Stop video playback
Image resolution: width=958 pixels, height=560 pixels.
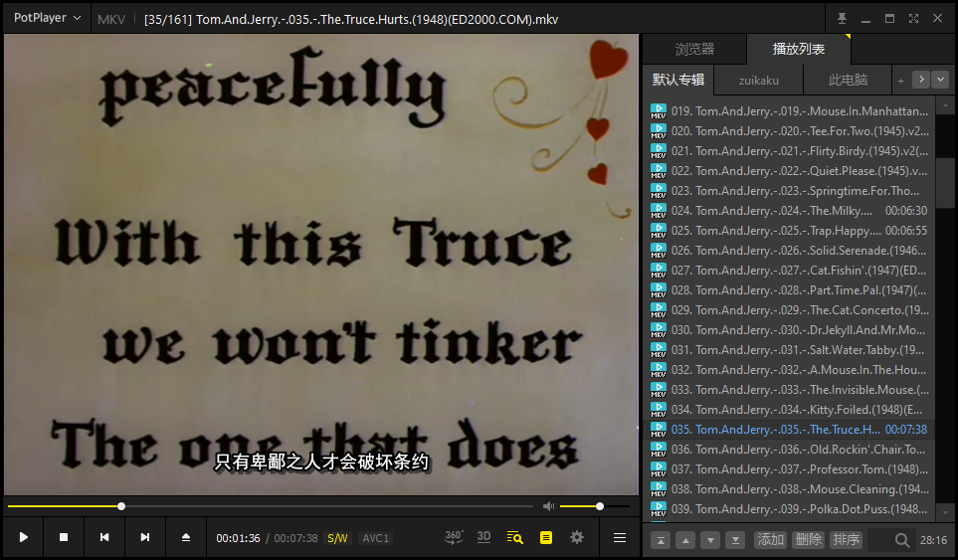[x=64, y=537]
